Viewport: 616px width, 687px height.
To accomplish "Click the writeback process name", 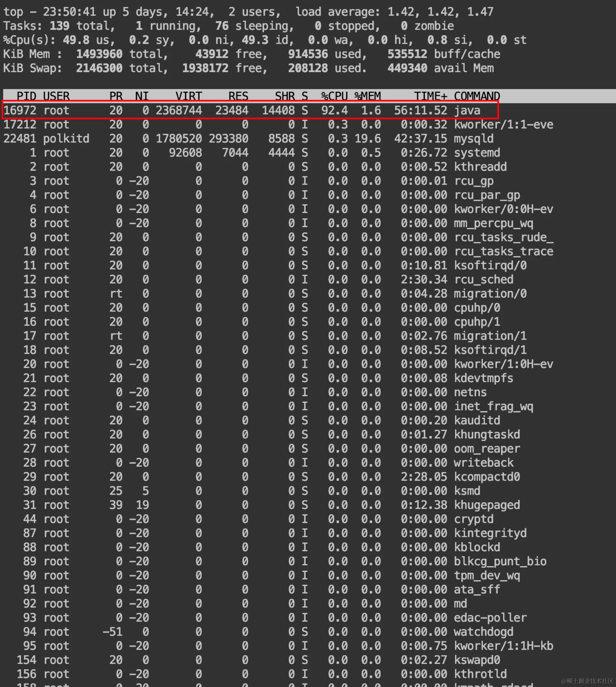I will [484, 463].
